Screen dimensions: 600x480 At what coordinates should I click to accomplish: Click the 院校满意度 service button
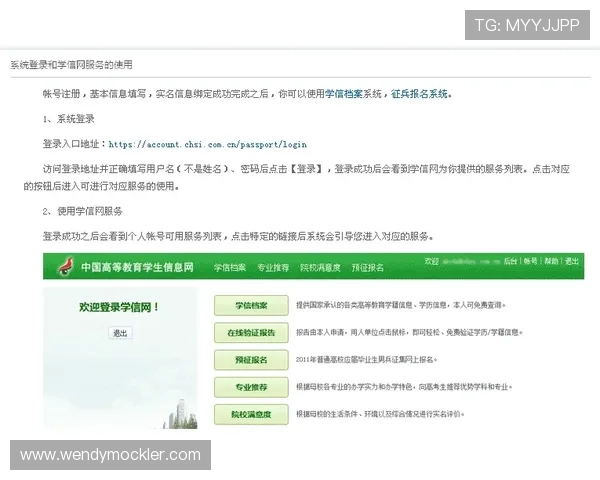251,414
